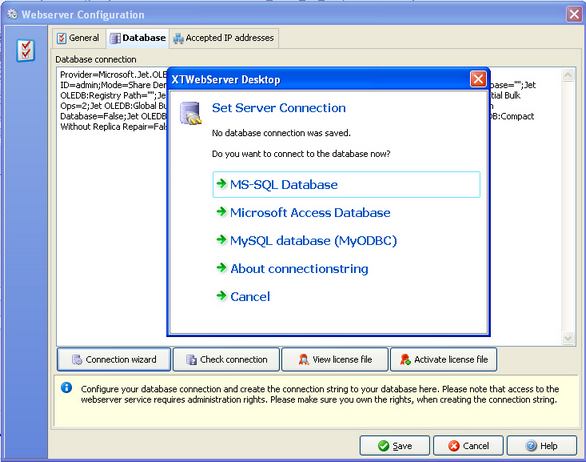Viewport: 586px width, 462px height.
Task: Click the Accepted IP addresses network icon
Action: [178, 38]
